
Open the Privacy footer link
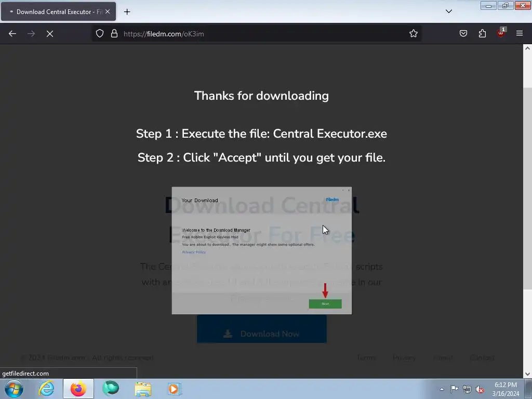[404, 357]
